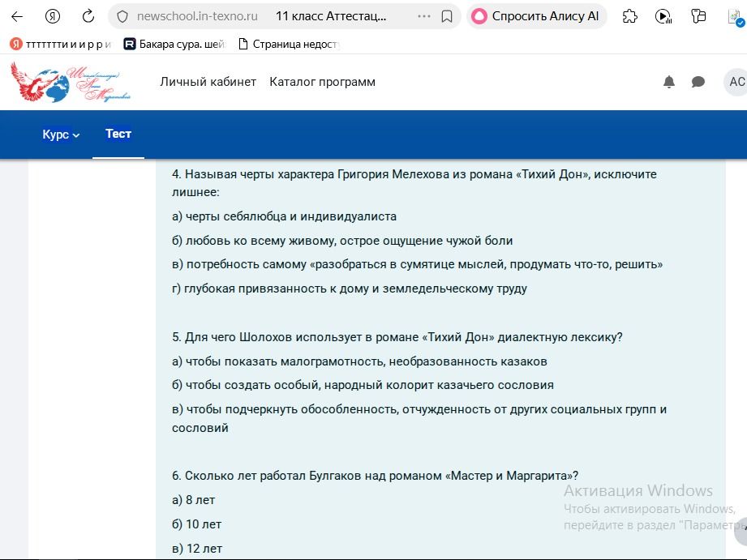
Task: Open the Yandex home icon
Action: click(53, 17)
